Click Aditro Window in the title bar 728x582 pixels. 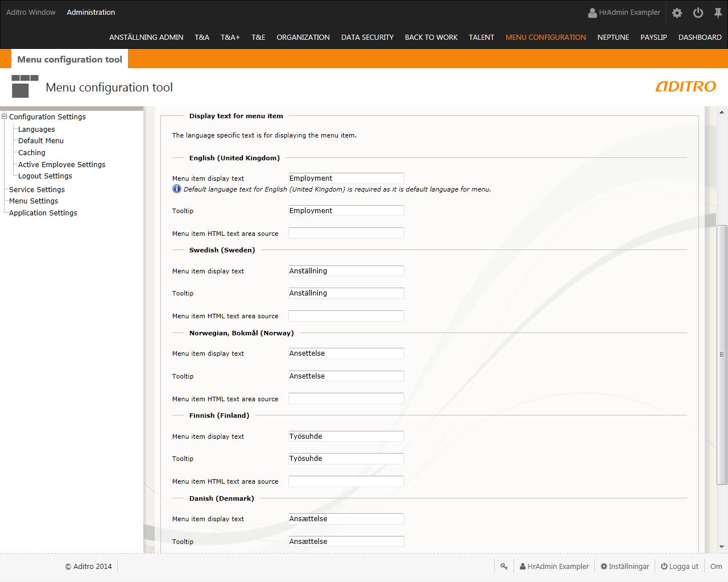pos(31,12)
